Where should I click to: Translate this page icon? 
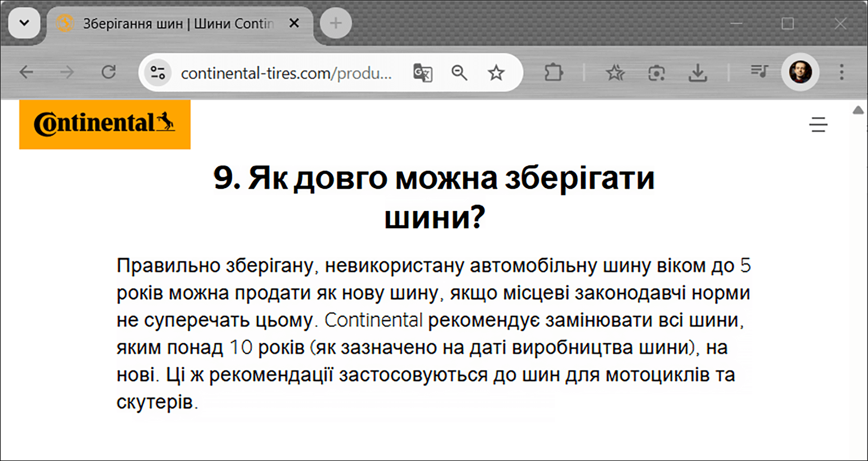coord(423,73)
